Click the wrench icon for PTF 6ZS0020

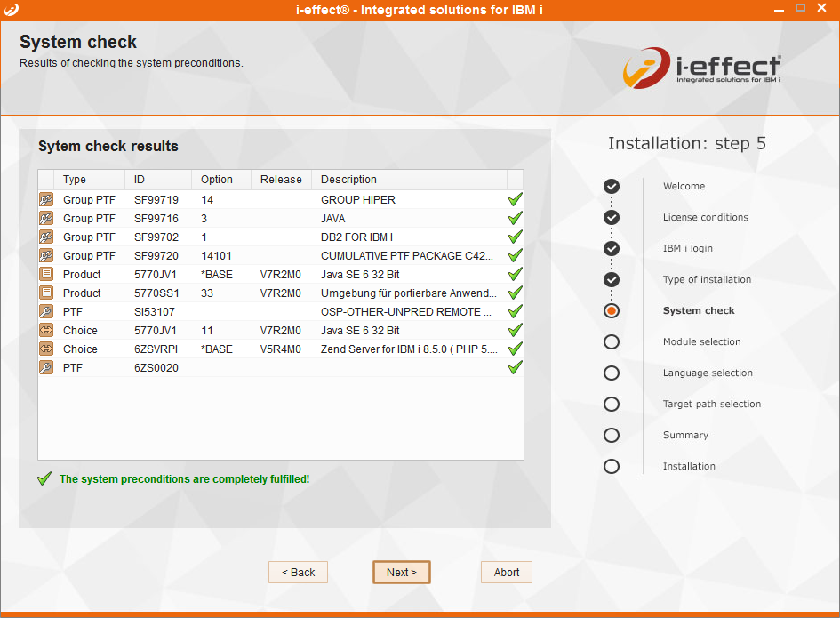coord(46,368)
